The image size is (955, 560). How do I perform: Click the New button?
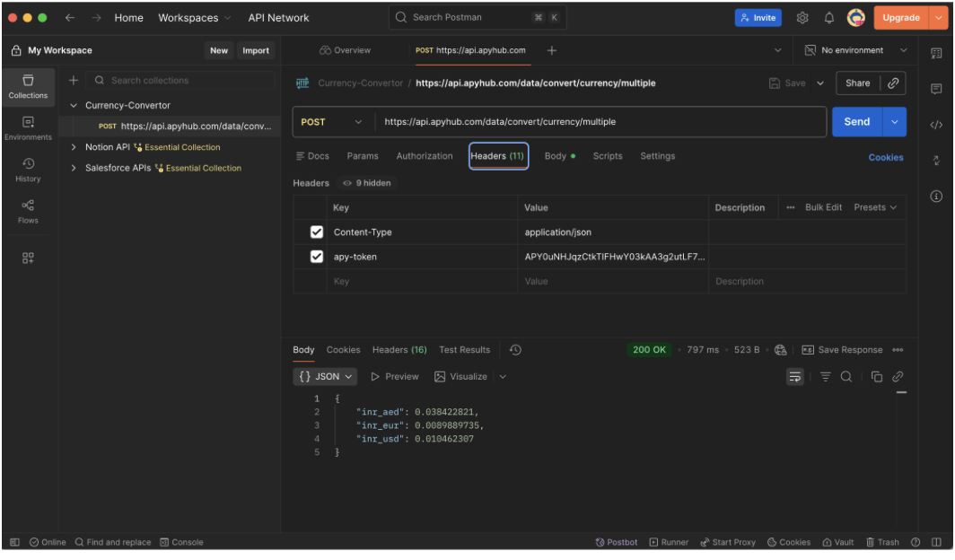(219, 50)
